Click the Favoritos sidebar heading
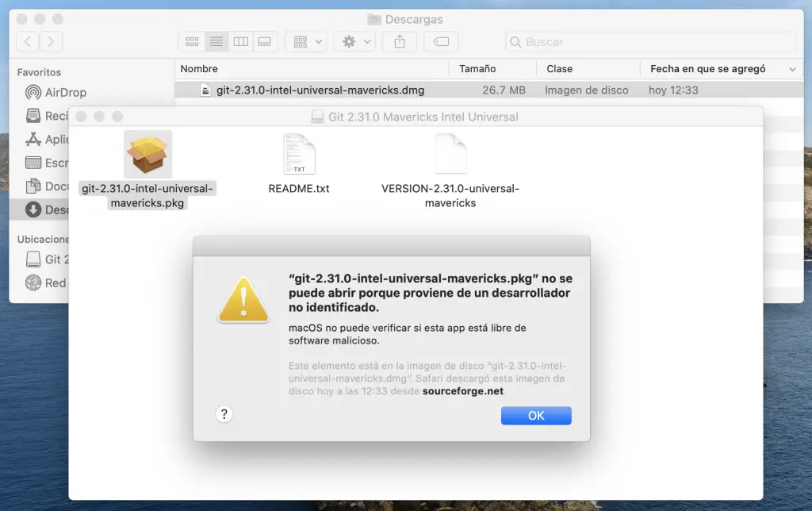Screen dimensions: 812x511 [39, 72]
